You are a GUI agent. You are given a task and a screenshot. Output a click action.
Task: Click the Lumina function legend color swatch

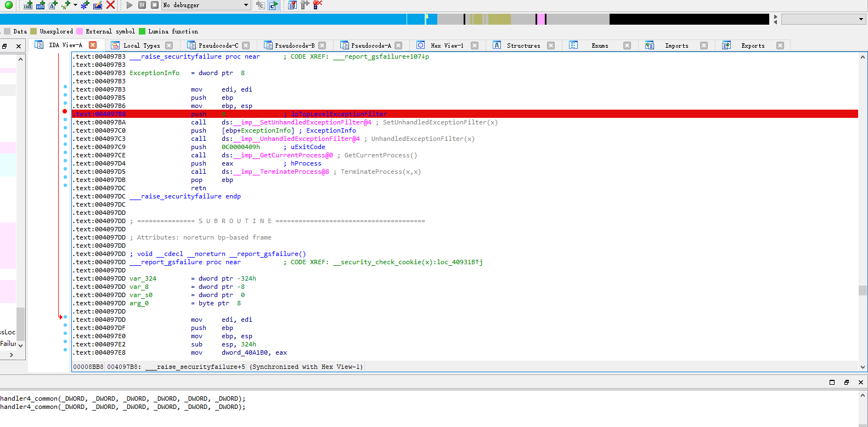[x=142, y=31]
